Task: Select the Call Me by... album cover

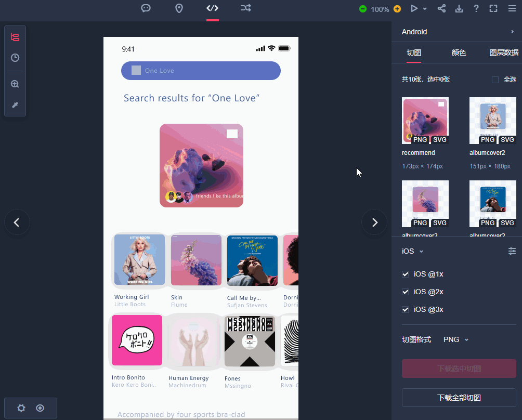Action: pos(252,260)
